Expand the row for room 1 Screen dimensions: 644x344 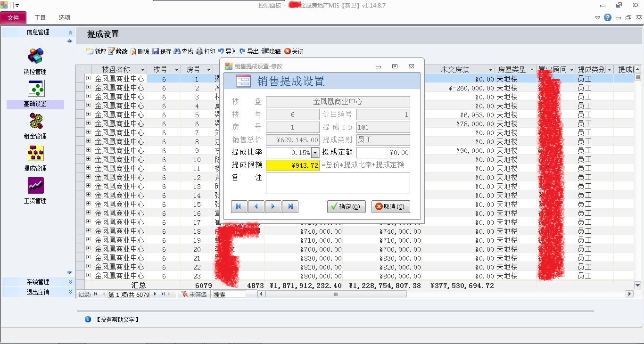coord(88,78)
